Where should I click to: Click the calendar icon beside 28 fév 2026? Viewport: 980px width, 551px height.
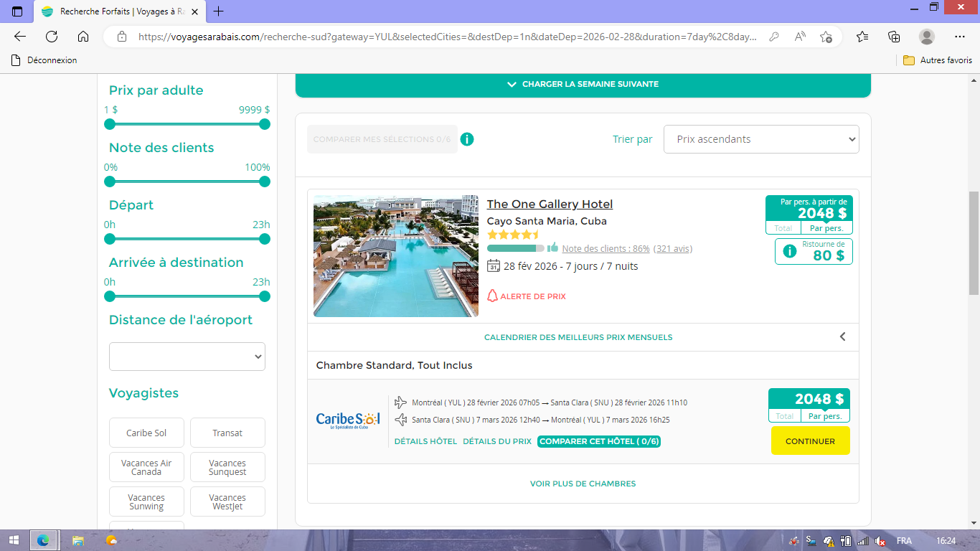coord(493,266)
